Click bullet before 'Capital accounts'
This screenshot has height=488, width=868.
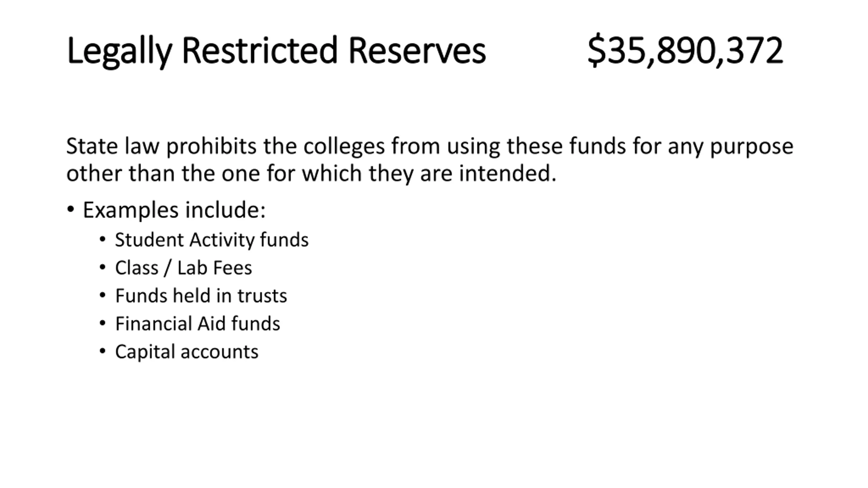(102, 351)
